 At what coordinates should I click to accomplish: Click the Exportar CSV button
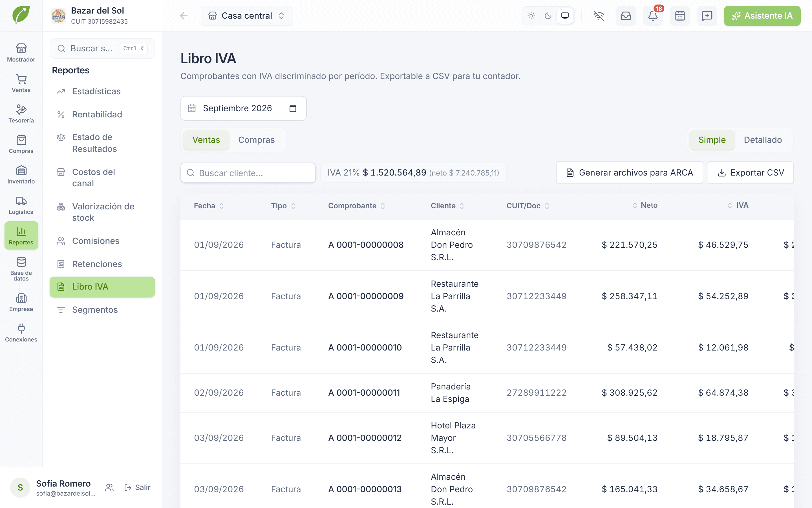click(x=751, y=173)
